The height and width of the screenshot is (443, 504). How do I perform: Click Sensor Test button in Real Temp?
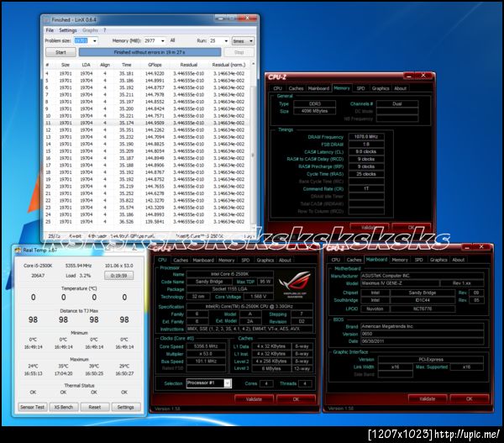[32, 407]
